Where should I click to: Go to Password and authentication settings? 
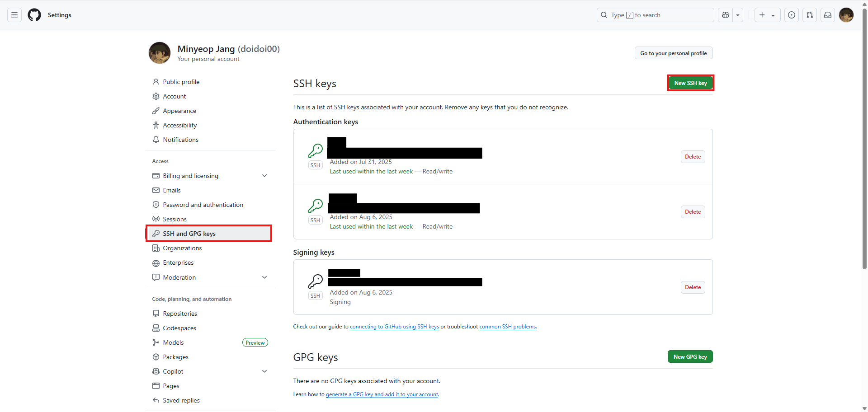coord(203,205)
